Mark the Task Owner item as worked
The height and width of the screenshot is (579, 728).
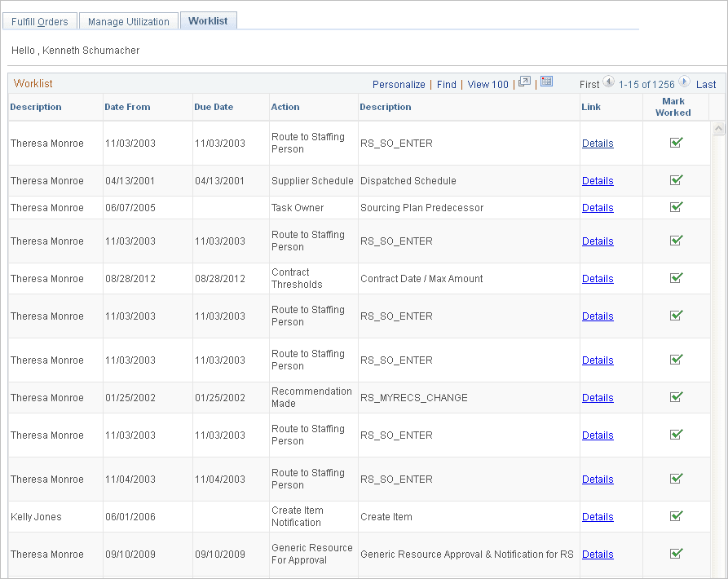coord(675,207)
